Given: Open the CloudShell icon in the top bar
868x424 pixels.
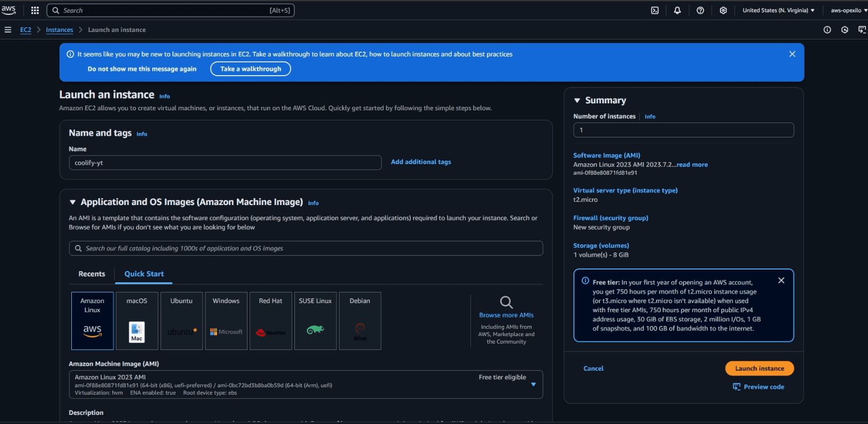Looking at the screenshot, I should point(655,10).
